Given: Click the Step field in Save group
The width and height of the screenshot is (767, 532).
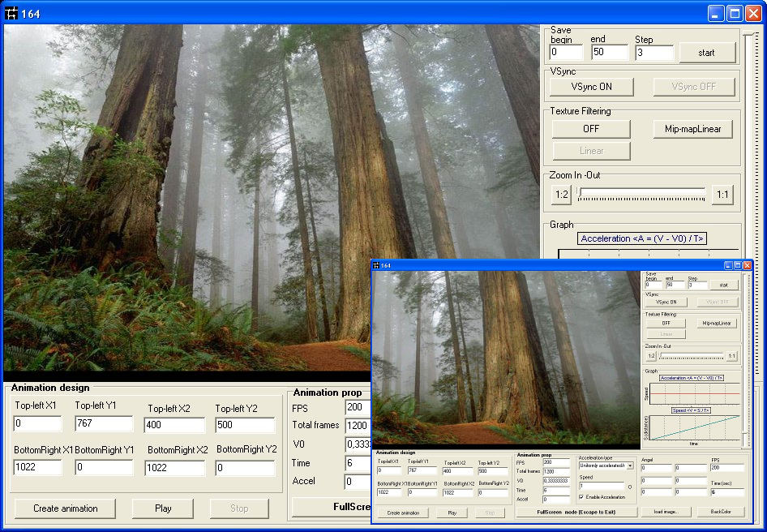Looking at the screenshot, I should point(653,53).
